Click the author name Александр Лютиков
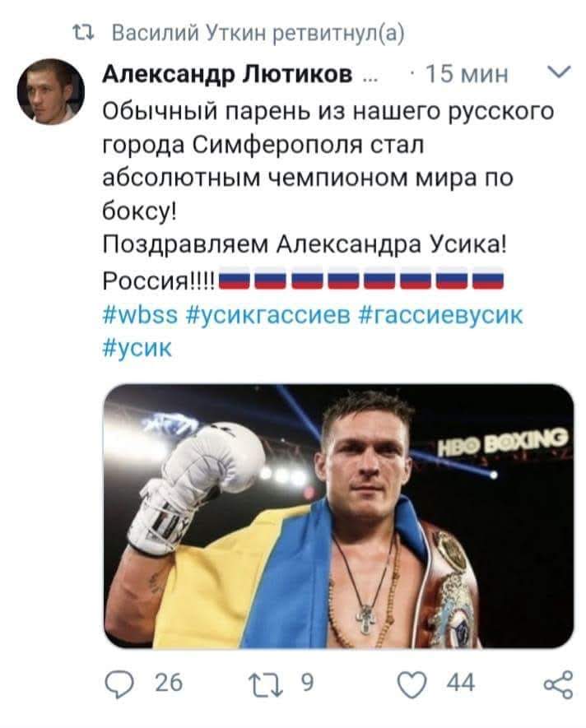 coord(227,77)
